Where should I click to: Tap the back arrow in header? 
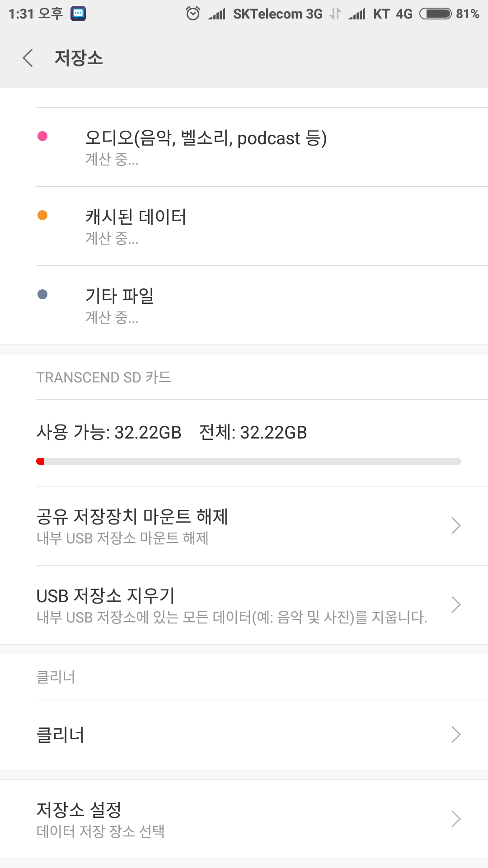28,58
